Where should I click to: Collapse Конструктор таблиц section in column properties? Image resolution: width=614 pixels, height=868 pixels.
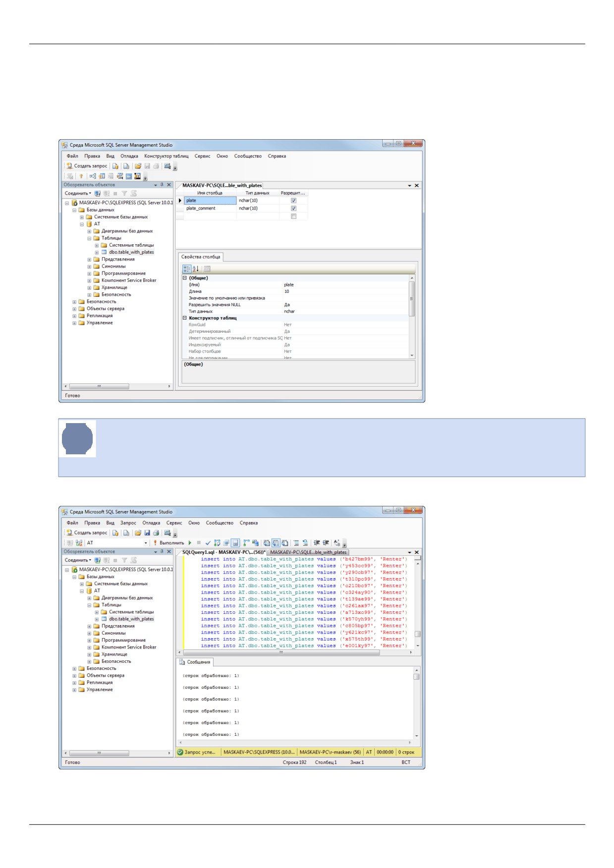pos(185,318)
